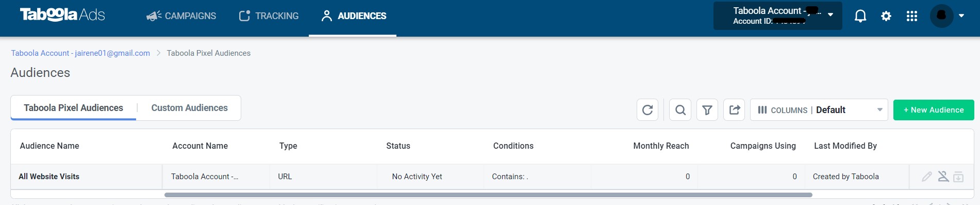Image resolution: width=980 pixels, height=205 pixels.
Task: Open the user profile avatar menu
Action: coord(947,15)
